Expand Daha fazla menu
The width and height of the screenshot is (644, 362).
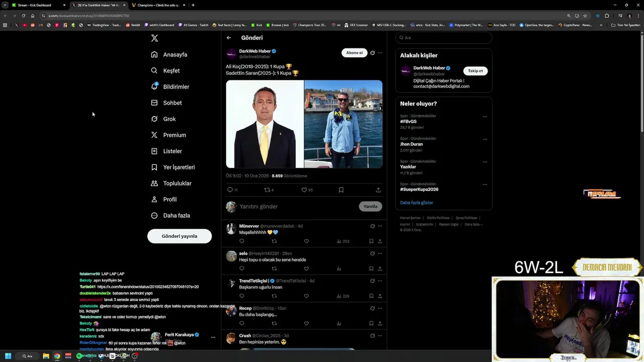171,215
